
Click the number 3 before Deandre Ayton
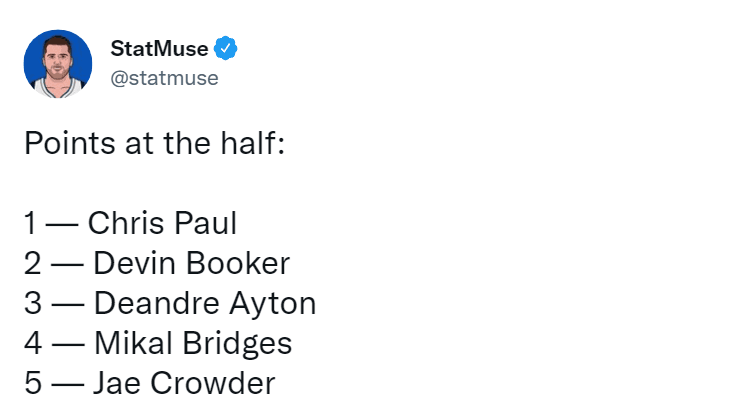click(33, 303)
